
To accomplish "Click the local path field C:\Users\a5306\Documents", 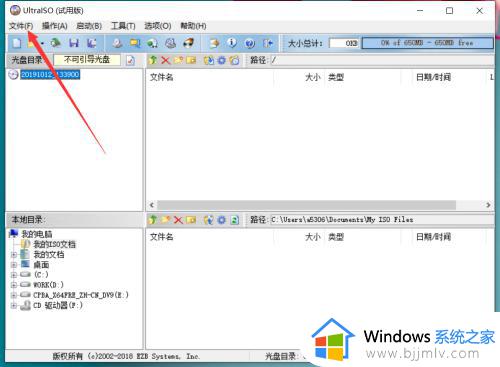I will click(x=382, y=220).
